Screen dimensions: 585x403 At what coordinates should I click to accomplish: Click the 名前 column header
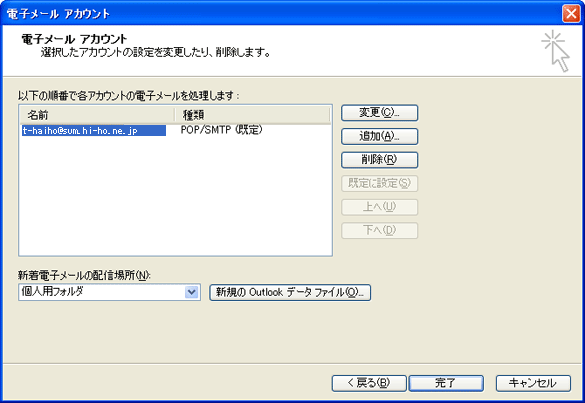click(x=97, y=115)
